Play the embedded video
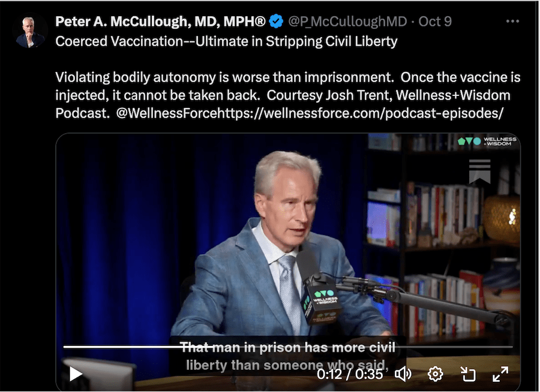Screen dimensions: 540x392 pyautogui.click(x=76, y=374)
